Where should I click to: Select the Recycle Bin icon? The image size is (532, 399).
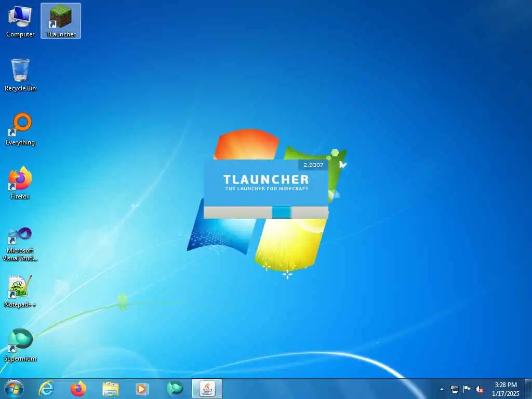pos(20,75)
